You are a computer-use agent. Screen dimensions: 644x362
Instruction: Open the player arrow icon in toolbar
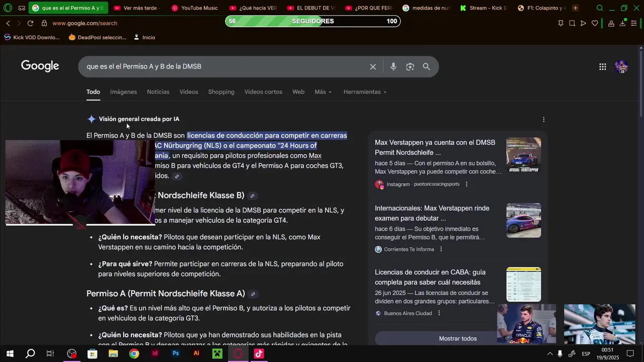pos(583,23)
